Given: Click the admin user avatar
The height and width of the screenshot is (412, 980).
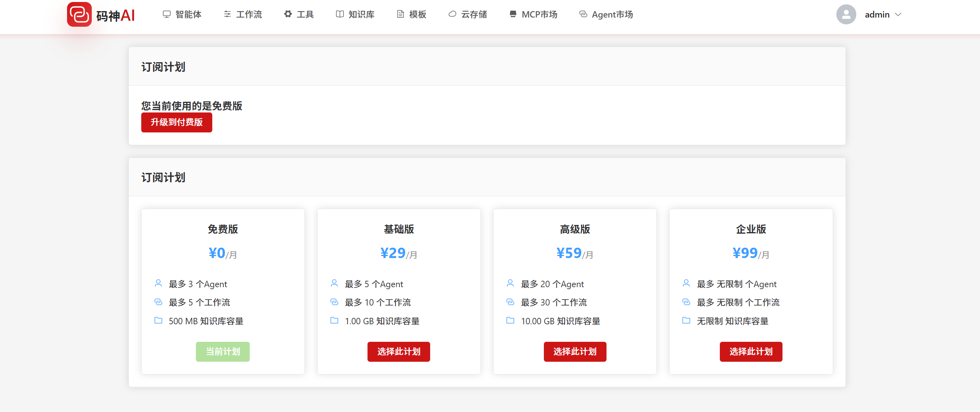Looking at the screenshot, I should [846, 15].
